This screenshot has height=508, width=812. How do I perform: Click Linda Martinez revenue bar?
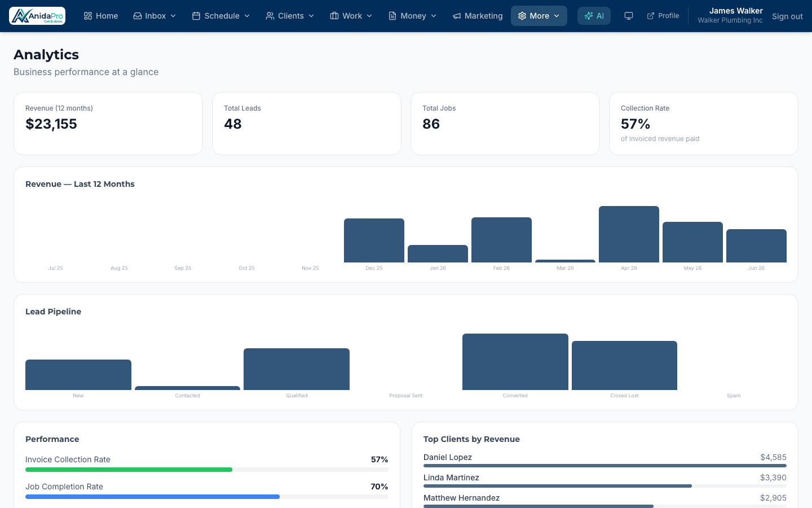point(605,486)
